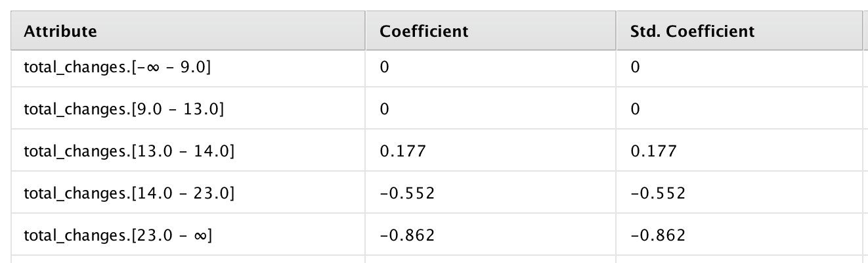Select the total_changes.[-∞ - 9.0] attribute cell
The image size is (868, 263).
pos(188,68)
